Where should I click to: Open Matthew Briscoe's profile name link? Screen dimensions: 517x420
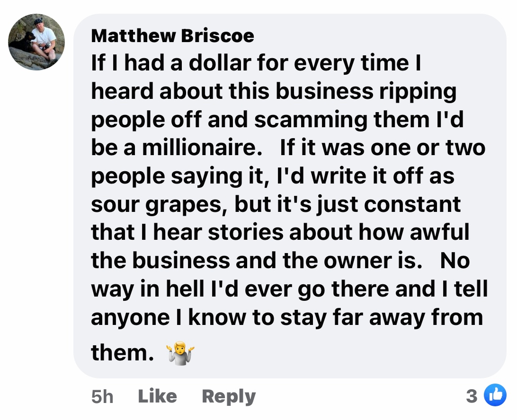[172, 35]
